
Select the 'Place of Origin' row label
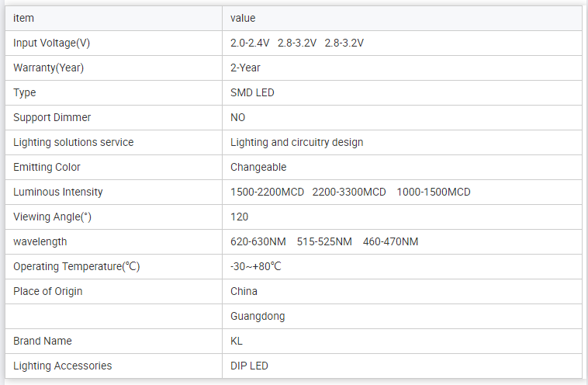pos(47,291)
